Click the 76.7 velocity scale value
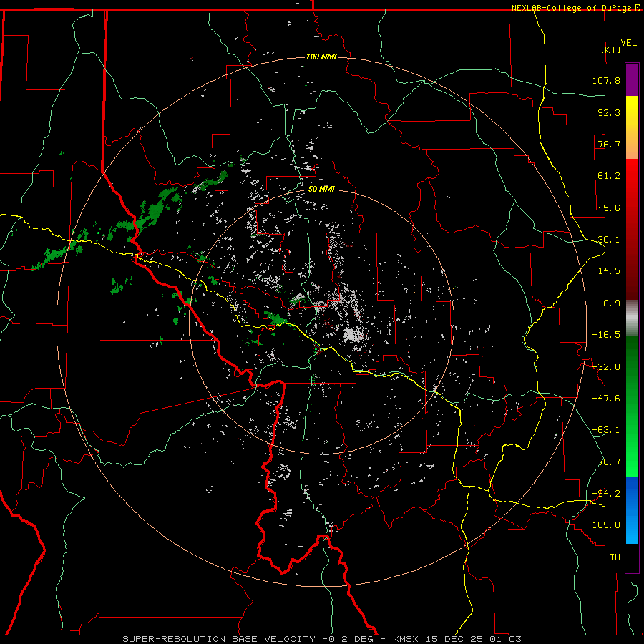The image size is (644, 644). click(609, 144)
